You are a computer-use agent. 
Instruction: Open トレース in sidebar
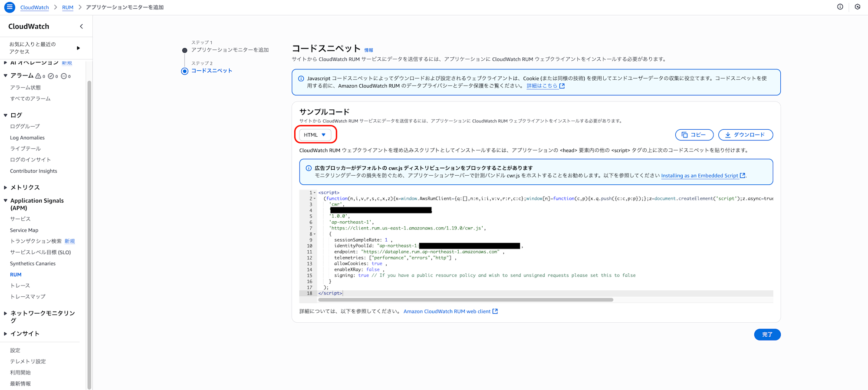click(20, 286)
